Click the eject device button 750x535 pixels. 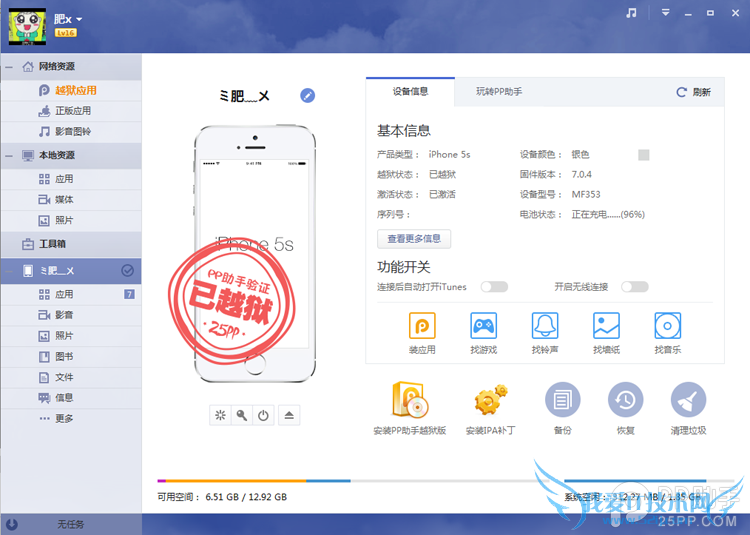289,415
